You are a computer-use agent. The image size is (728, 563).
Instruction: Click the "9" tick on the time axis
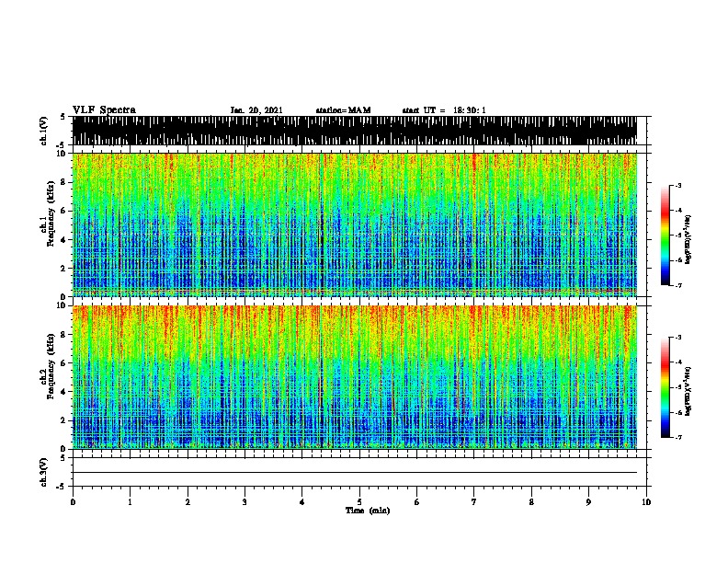(588, 502)
